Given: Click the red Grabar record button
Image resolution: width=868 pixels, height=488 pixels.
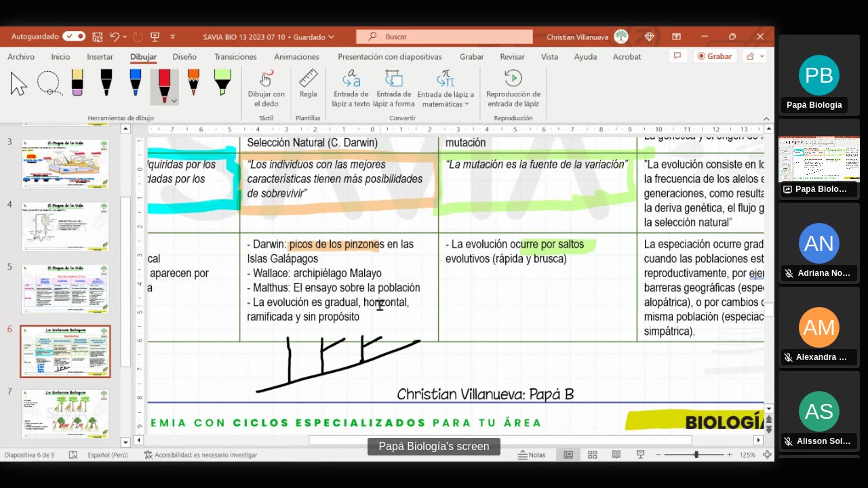Looking at the screenshot, I should pyautogui.click(x=715, y=56).
